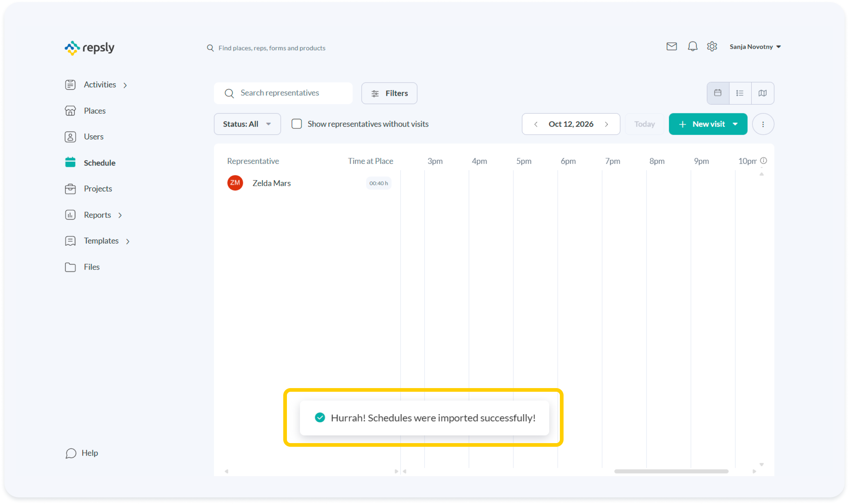Click the 00:40 h time badge

[x=379, y=183]
